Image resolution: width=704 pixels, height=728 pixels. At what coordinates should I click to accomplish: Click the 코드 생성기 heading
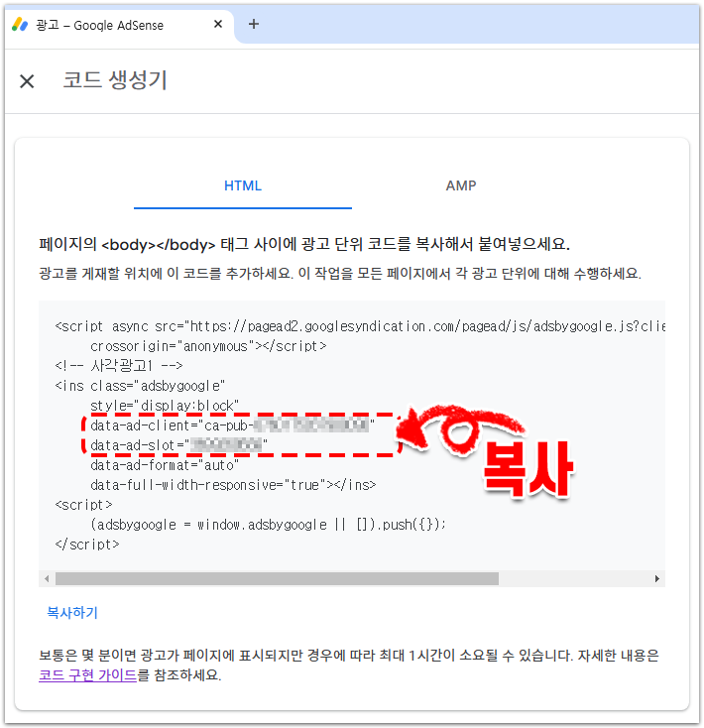[x=115, y=80]
